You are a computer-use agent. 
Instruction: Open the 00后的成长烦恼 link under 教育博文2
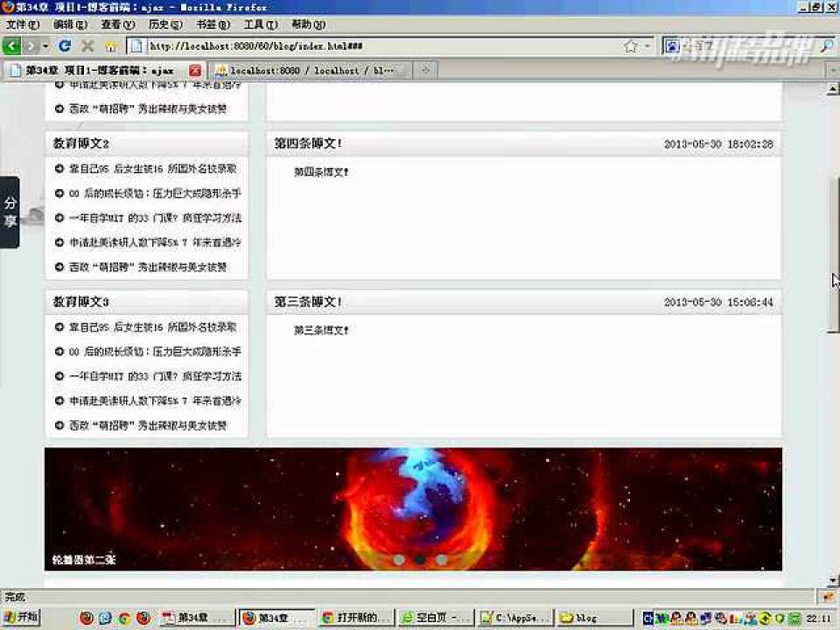coord(155,193)
